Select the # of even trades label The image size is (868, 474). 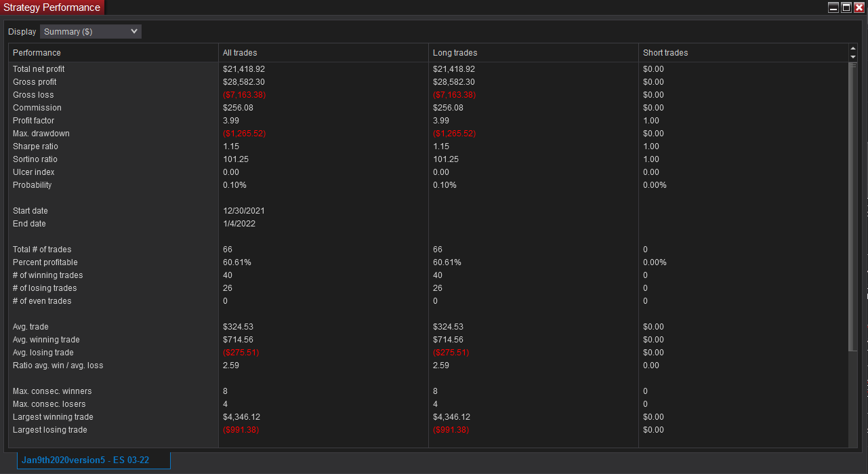[x=42, y=301]
